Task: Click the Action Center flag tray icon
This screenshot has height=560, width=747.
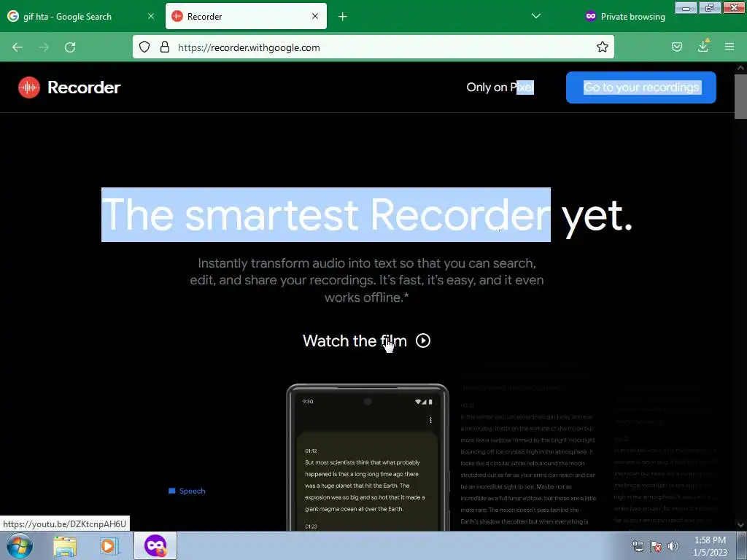Action: tap(656, 546)
